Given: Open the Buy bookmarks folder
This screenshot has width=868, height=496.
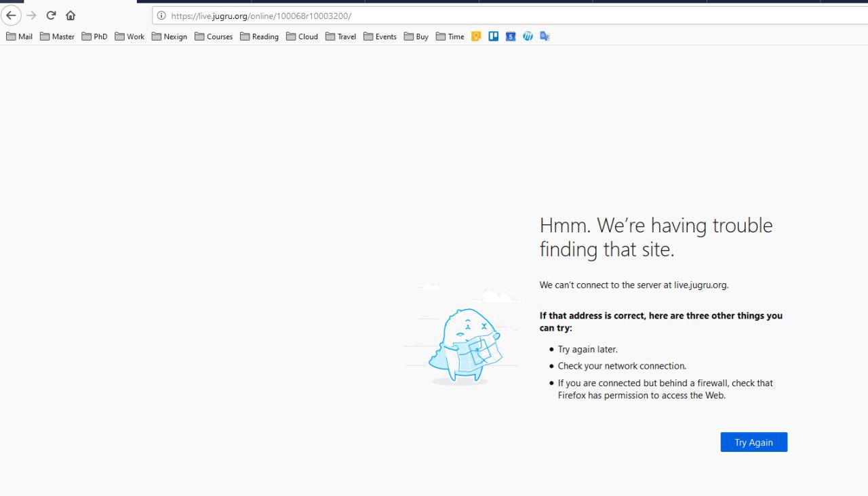Looking at the screenshot, I should click(416, 37).
